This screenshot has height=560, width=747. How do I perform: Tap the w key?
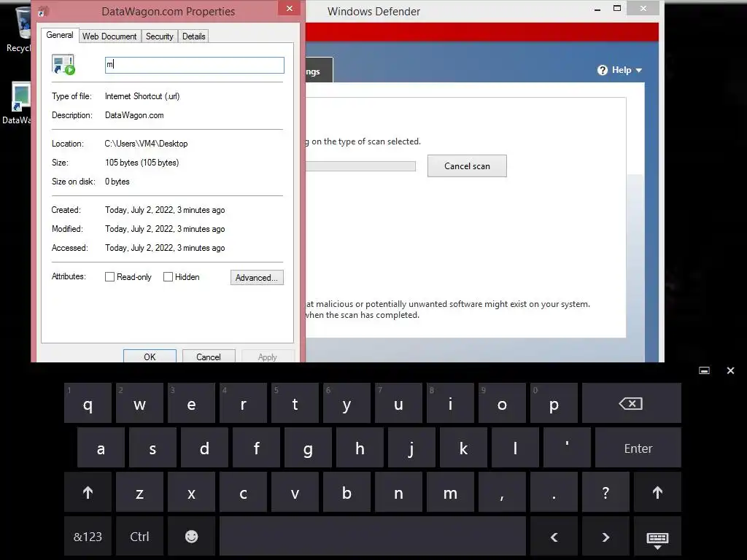[x=139, y=403]
